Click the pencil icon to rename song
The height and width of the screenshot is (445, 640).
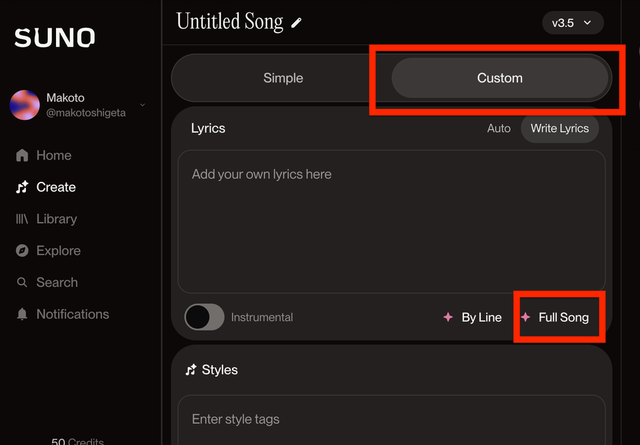point(297,22)
